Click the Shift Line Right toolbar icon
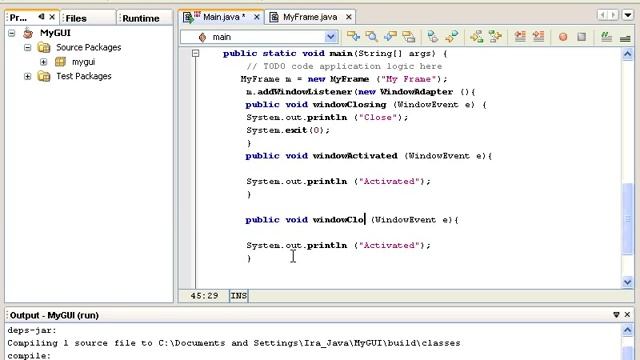Image resolution: width=640 pixels, height=360 pixels. point(538,36)
